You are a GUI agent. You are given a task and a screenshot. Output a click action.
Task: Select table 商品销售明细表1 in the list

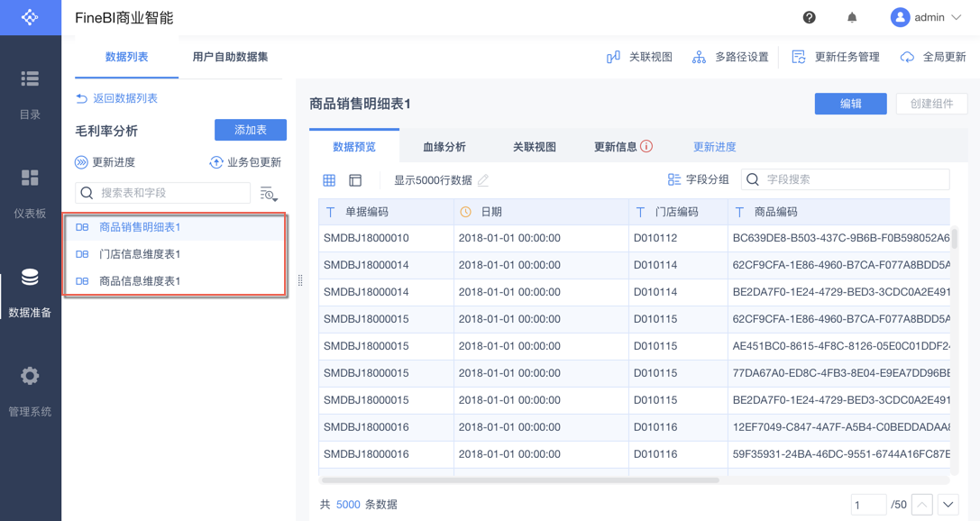175,227
